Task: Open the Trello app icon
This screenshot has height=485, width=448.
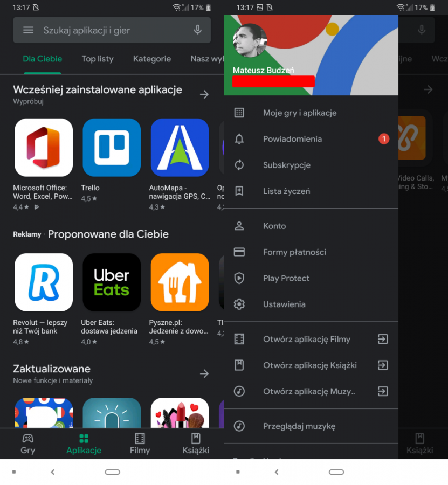Action: tap(112, 148)
